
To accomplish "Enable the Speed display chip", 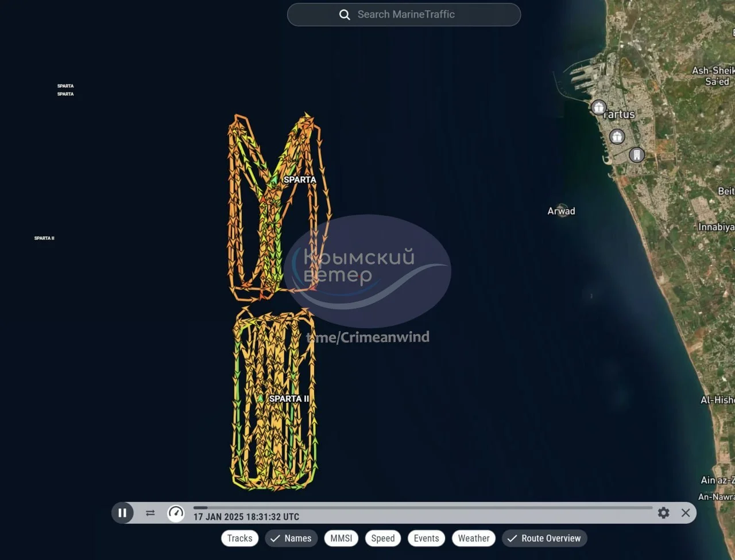I will (x=382, y=538).
